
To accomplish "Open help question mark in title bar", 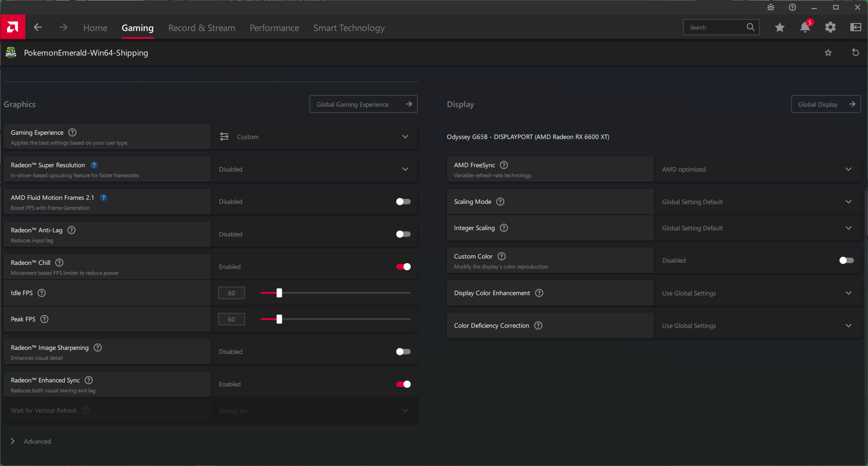I will [792, 7].
